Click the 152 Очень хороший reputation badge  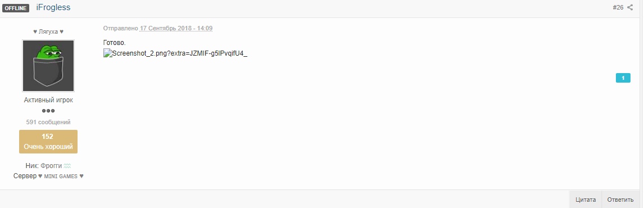click(x=48, y=142)
